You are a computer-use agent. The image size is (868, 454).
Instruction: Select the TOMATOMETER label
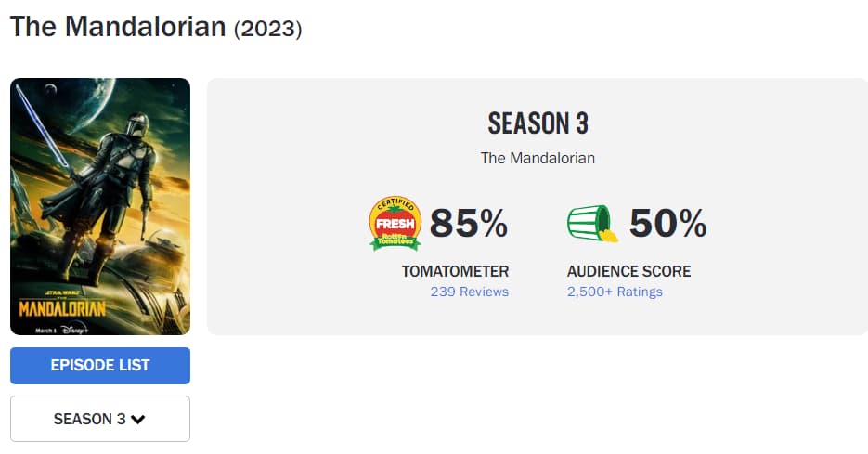tap(455, 271)
